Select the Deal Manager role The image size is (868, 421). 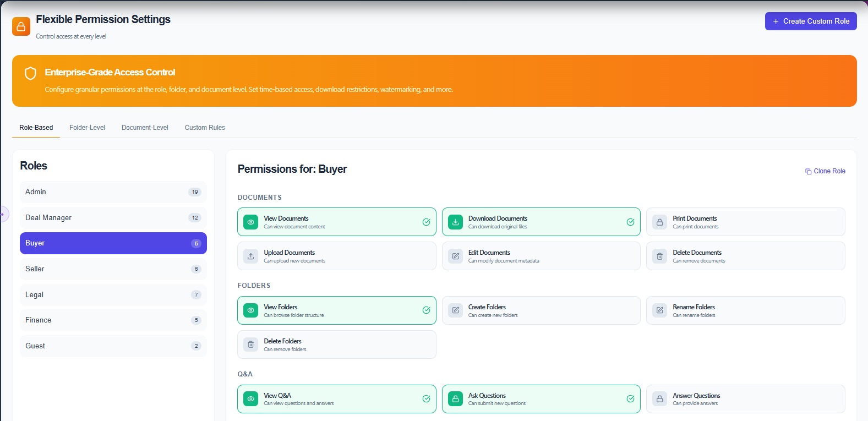113,218
